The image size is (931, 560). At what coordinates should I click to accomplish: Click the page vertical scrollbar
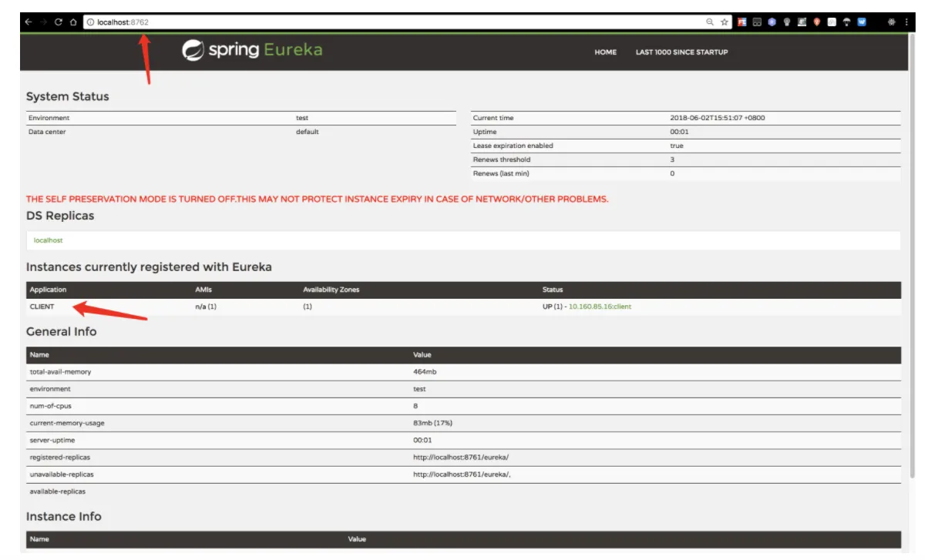pyautogui.click(x=913, y=254)
